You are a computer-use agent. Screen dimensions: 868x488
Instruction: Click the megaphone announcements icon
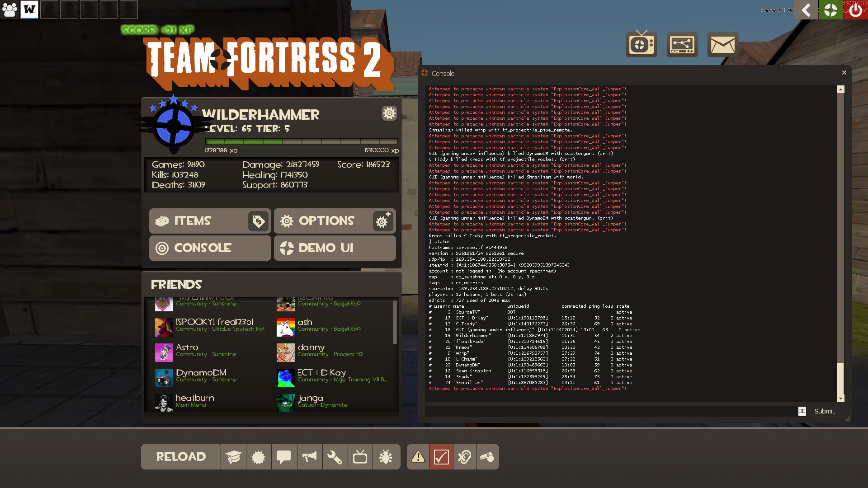pos(310,457)
